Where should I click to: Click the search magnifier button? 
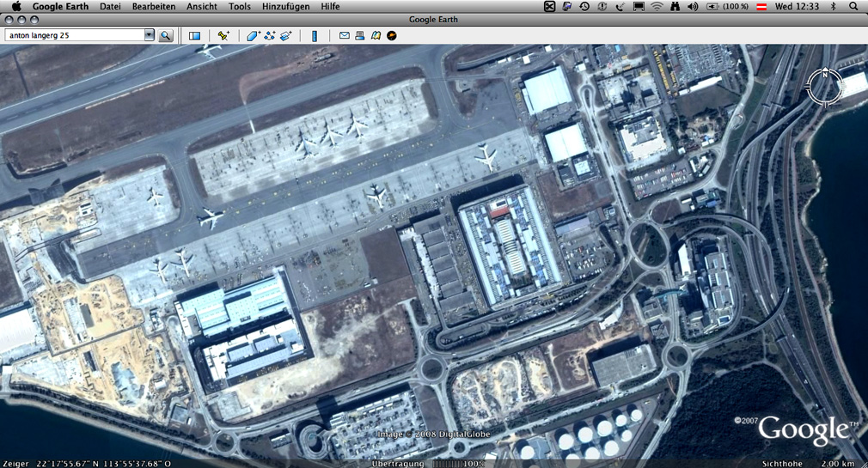point(165,36)
